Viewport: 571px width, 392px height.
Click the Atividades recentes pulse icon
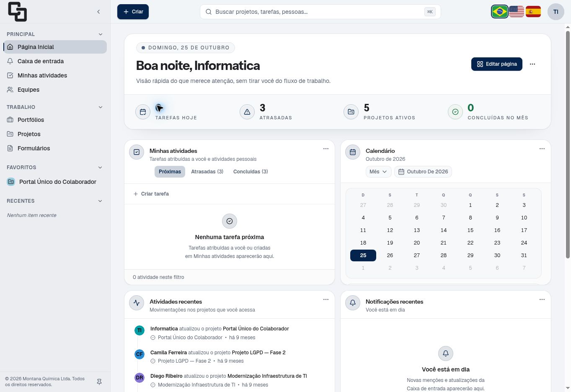(137, 303)
